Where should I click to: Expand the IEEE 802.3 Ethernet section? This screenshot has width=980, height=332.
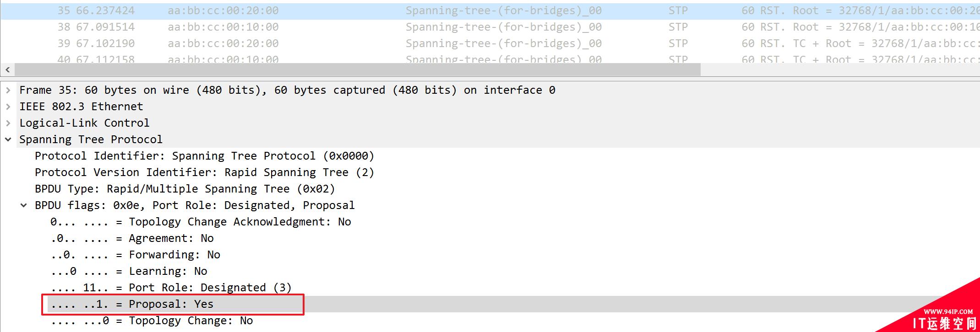pyautogui.click(x=8, y=107)
